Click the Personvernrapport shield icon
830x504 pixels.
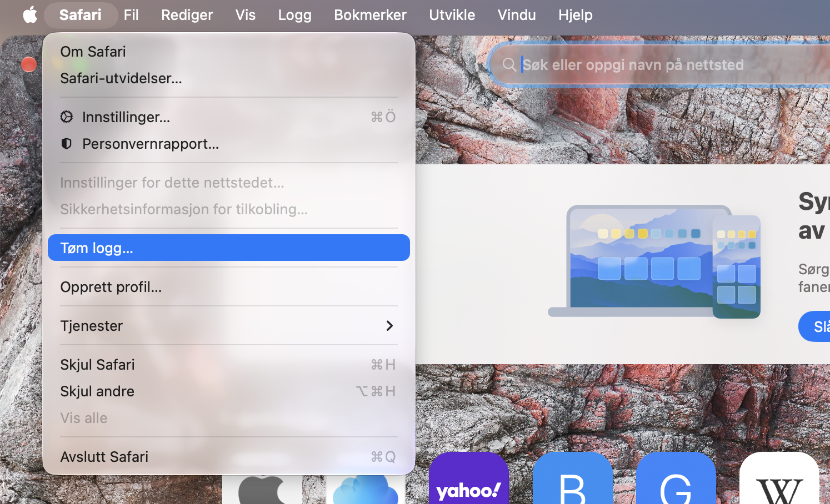point(67,144)
